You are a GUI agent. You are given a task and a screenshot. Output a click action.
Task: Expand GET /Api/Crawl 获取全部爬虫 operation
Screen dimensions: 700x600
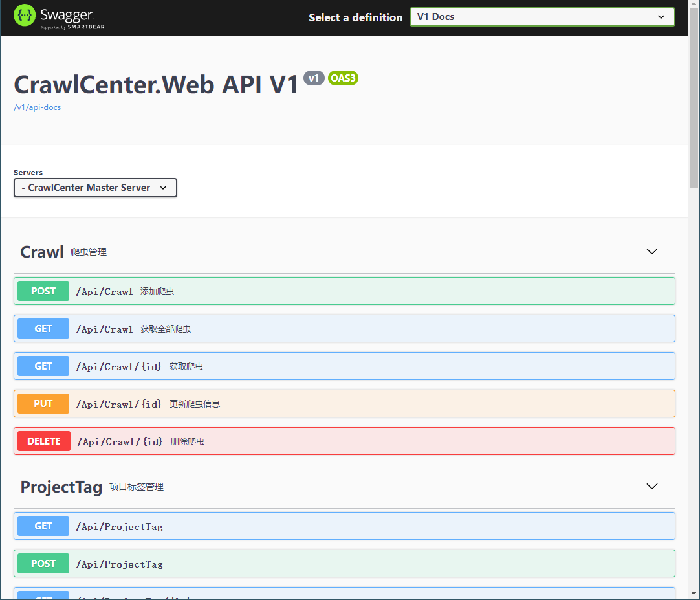click(344, 329)
